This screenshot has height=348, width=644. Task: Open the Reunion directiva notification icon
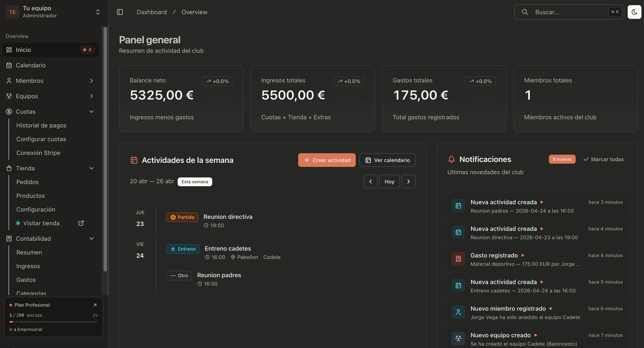coord(458,232)
